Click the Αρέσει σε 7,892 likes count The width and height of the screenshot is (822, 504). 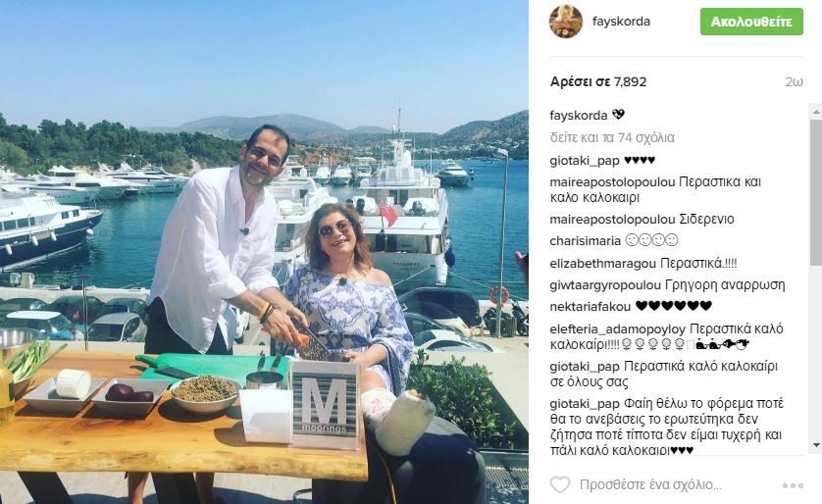(x=598, y=81)
